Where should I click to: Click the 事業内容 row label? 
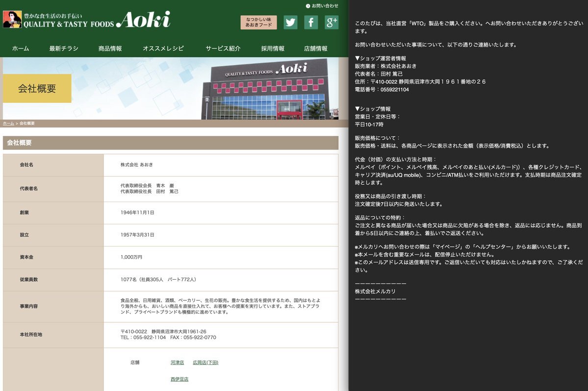[x=29, y=306]
